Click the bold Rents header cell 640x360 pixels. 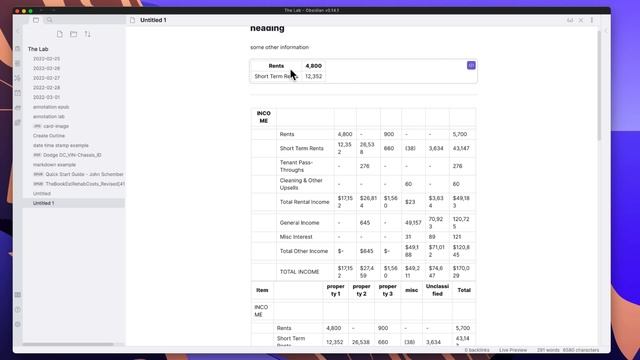276,66
